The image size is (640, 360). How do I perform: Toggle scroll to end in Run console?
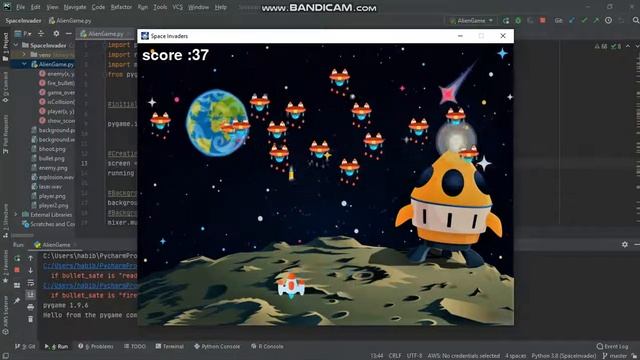(x=31, y=294)
